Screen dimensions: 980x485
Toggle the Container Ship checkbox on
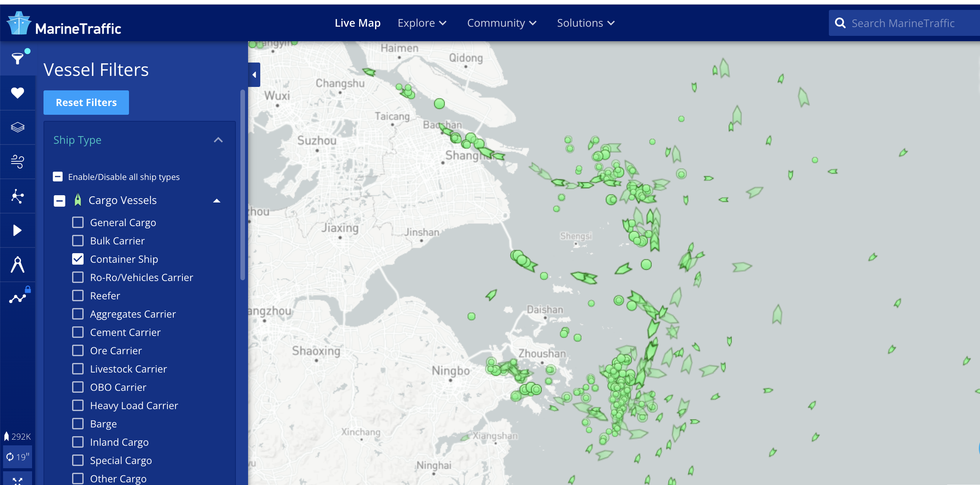77,259
